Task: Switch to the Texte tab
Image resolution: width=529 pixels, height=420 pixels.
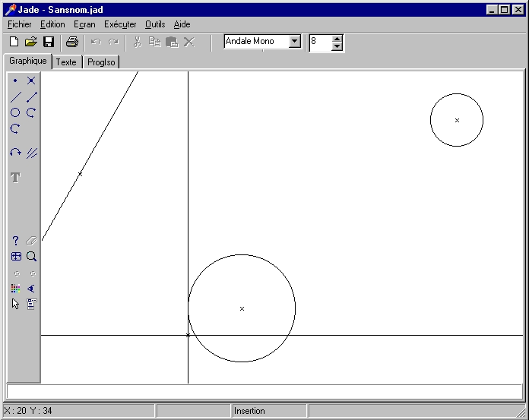Action: [x=67, y=62]
